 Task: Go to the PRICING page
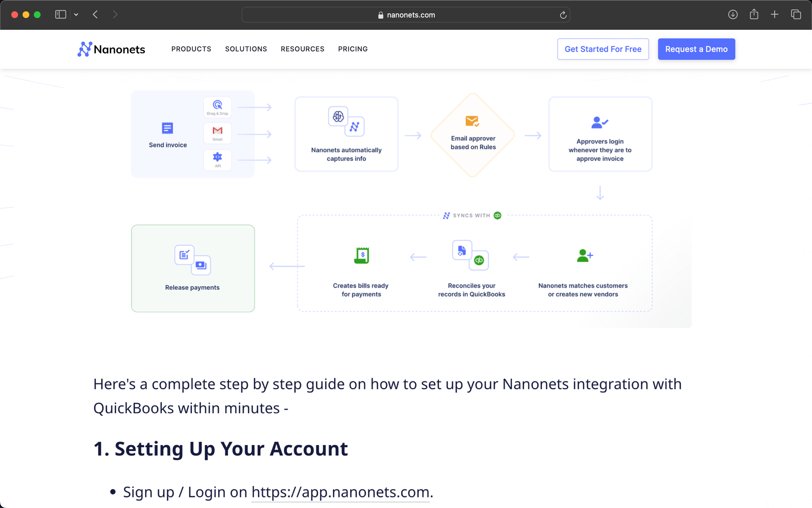point(353,49)
